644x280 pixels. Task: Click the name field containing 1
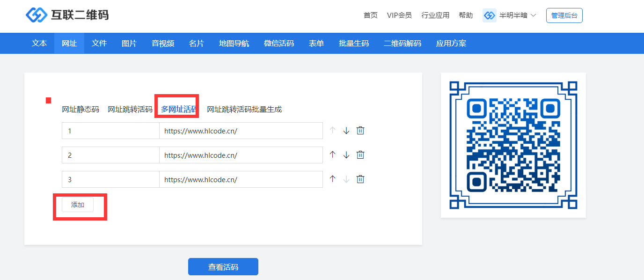[110, 131]
